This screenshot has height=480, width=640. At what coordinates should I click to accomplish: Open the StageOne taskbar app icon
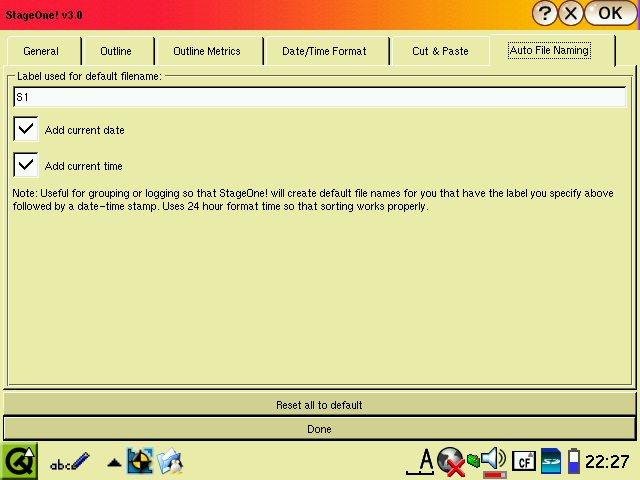click(x=140, y=461)
